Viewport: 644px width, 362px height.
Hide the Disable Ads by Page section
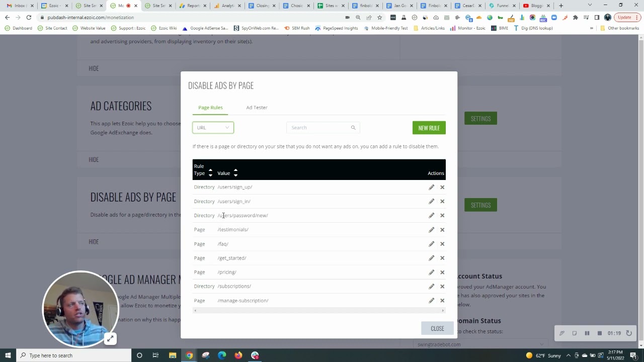point(94,241)
